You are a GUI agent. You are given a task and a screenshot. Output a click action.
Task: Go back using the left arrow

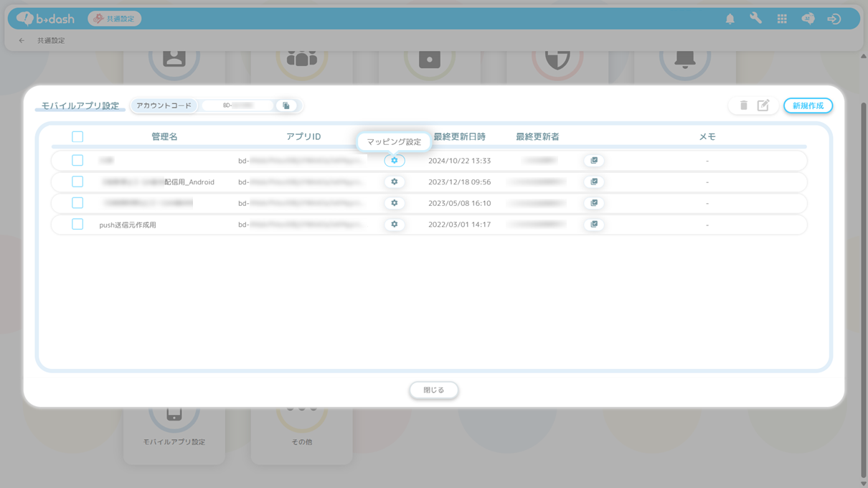22,41
